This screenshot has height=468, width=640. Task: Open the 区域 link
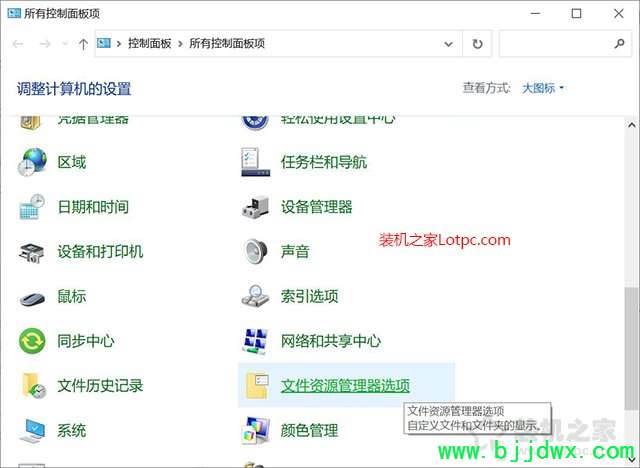tap(72, 162)
